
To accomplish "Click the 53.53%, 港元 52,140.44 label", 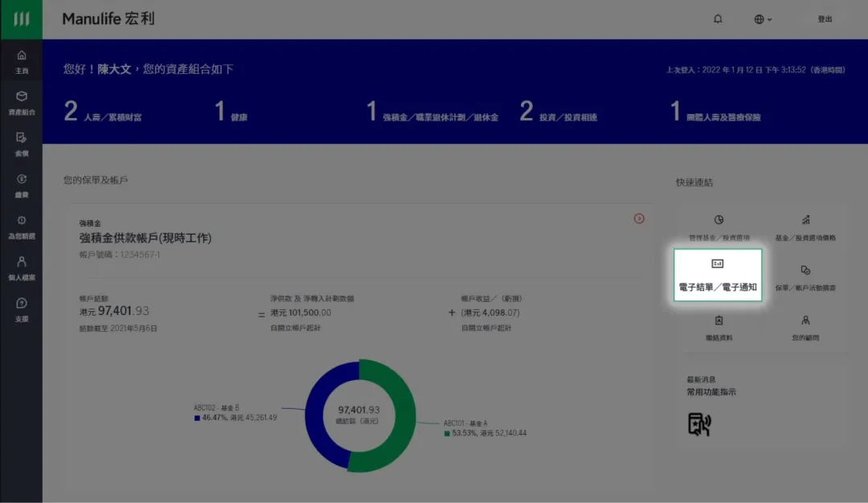I will tap(489, 433).
